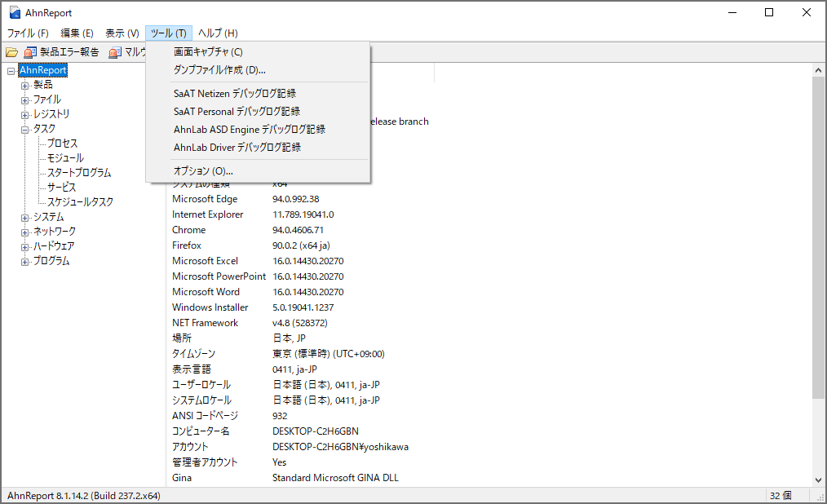Expand the ファイル tree node
Viewport: 827px width, 504px height.
(x=24, y=100)
